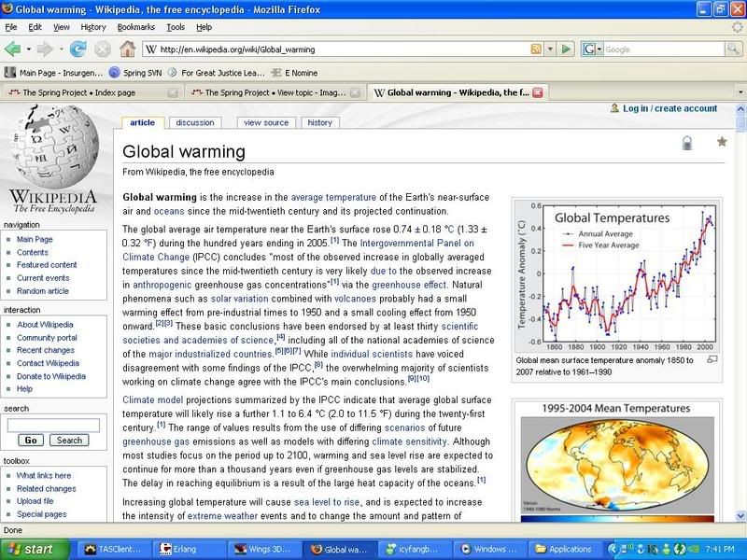This screenshot has width=747, height=560.
Task: Open the E Nomine bookmark
Action: (x=294, y=73)
